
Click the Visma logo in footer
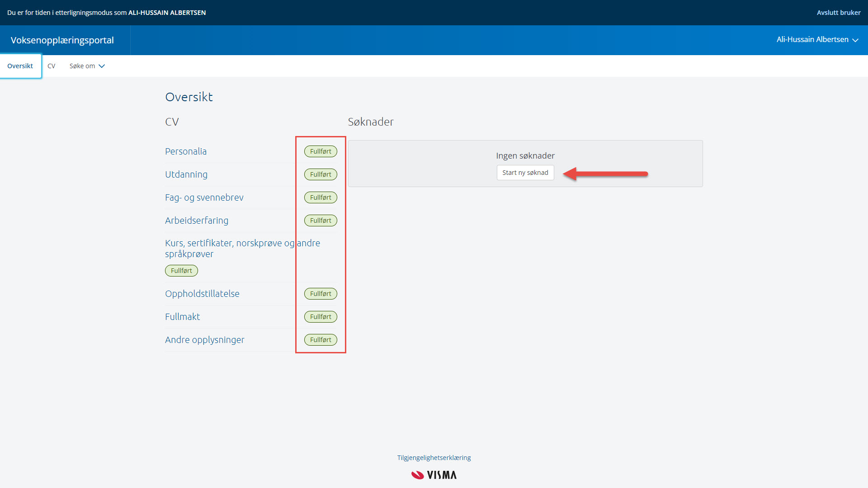434,475
